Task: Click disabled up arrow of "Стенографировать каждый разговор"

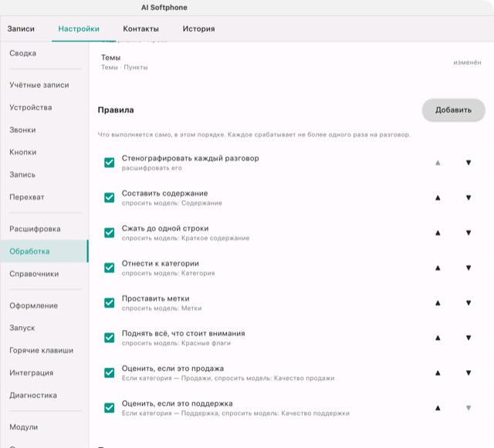Action: tap(438, 163)
